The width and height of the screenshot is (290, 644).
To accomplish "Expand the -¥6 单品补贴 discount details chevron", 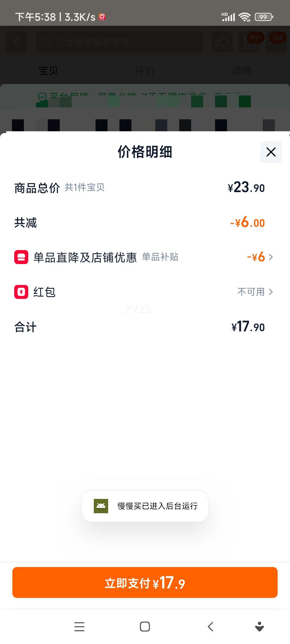I will coord(271,257).
